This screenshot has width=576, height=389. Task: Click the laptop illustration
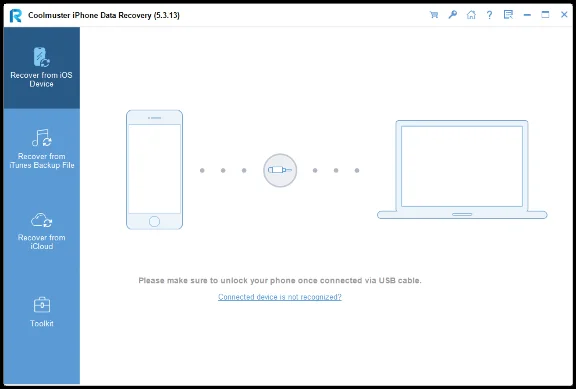[x=462, y=169]
